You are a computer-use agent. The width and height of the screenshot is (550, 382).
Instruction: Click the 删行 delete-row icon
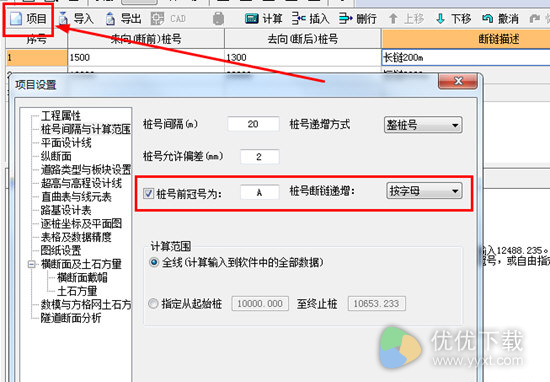(x=346, y=19)
